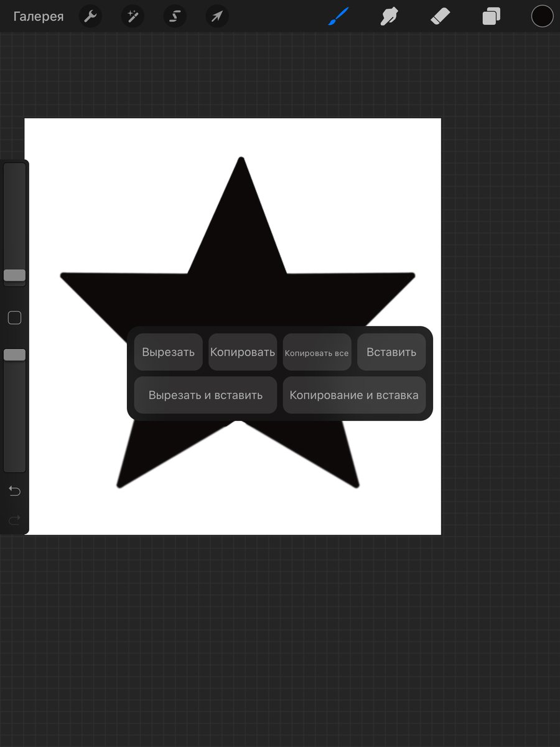The width and height of the screenshot is (560, 747).
Task: Select the Paint brush tool
Action: click(x=340, y=16)
